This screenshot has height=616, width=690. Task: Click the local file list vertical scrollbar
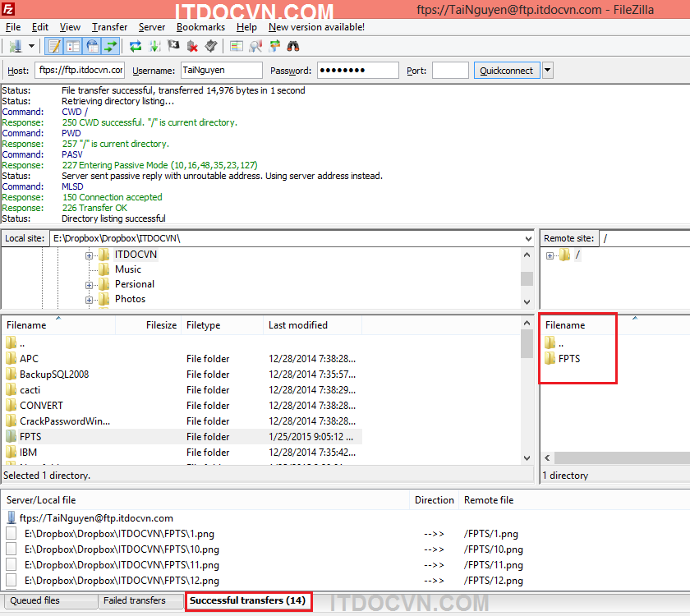click(527, 394)
